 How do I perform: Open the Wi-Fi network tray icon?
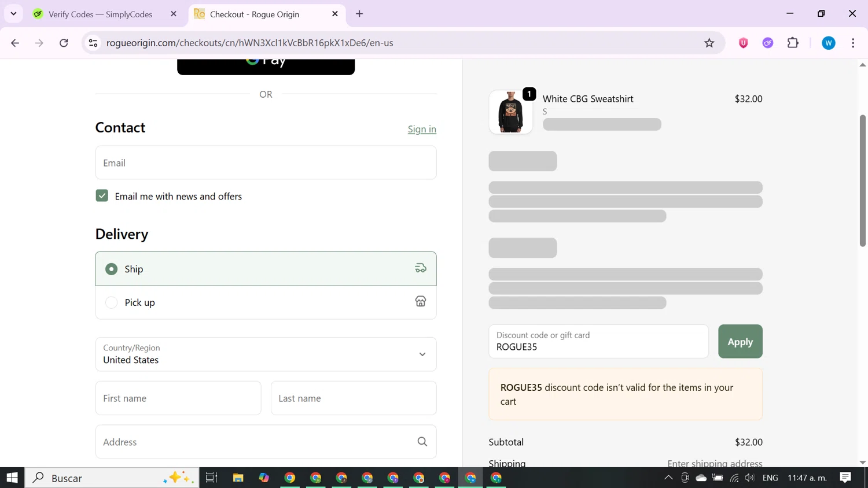pos(734,478)
